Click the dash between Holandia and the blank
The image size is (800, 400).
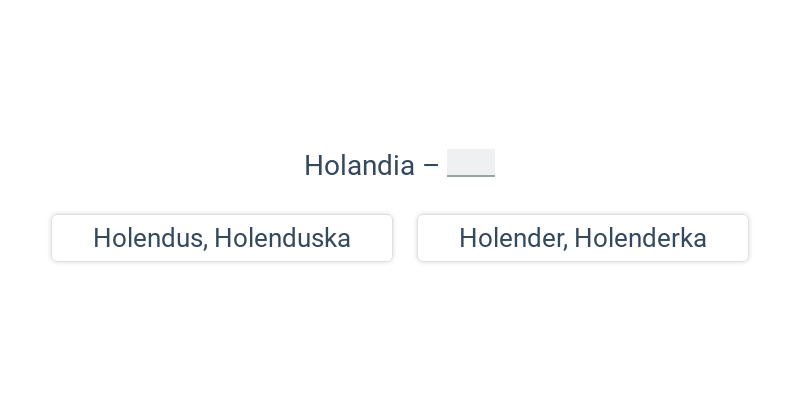tap(431, 166)
